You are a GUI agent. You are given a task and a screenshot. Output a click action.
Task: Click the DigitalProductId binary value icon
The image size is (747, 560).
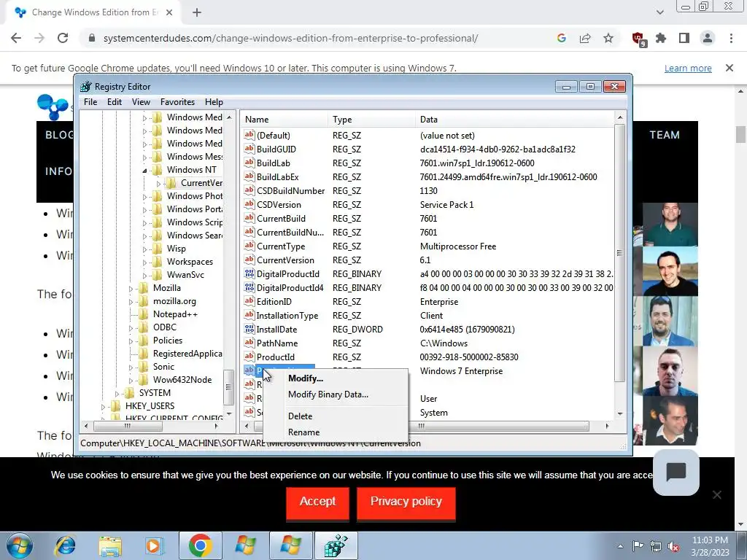[249, 273]
